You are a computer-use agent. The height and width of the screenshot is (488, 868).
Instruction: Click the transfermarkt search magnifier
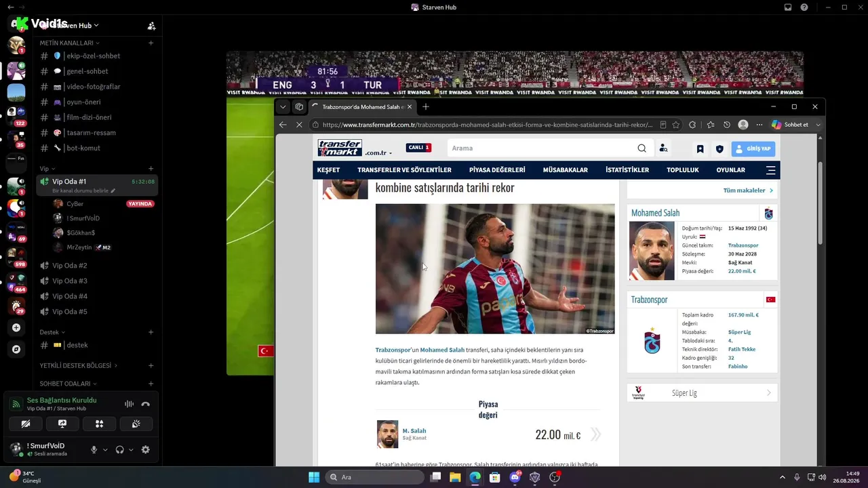[x=642, y=148]
